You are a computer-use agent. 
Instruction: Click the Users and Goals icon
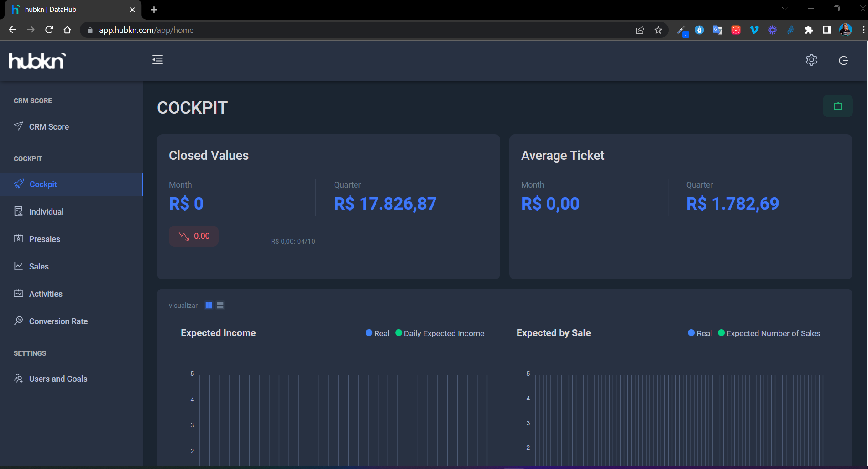coord(18,378)
